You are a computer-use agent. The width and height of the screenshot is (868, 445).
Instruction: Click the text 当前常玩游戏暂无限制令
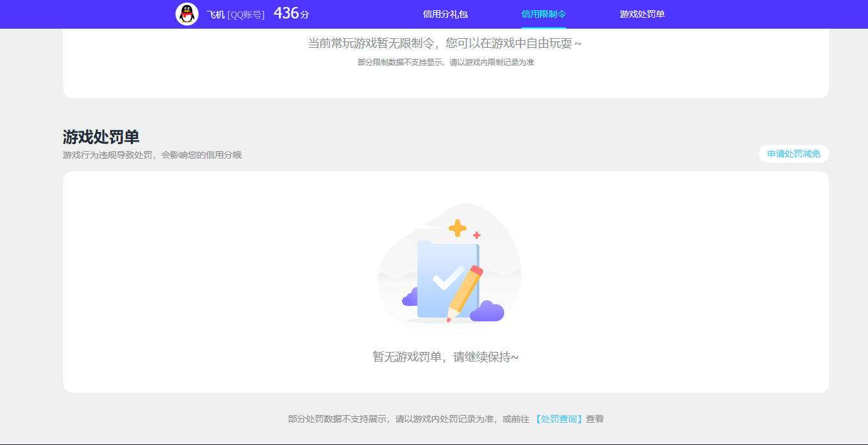pyautogui.click(x=371, y=43)
